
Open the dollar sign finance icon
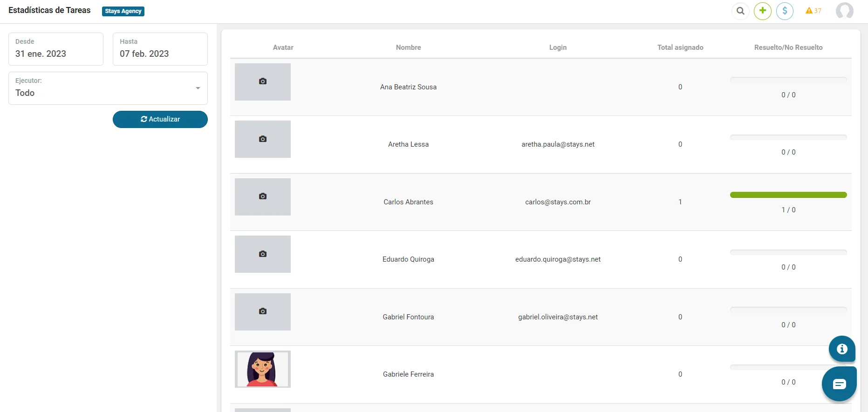coord(785,11)
